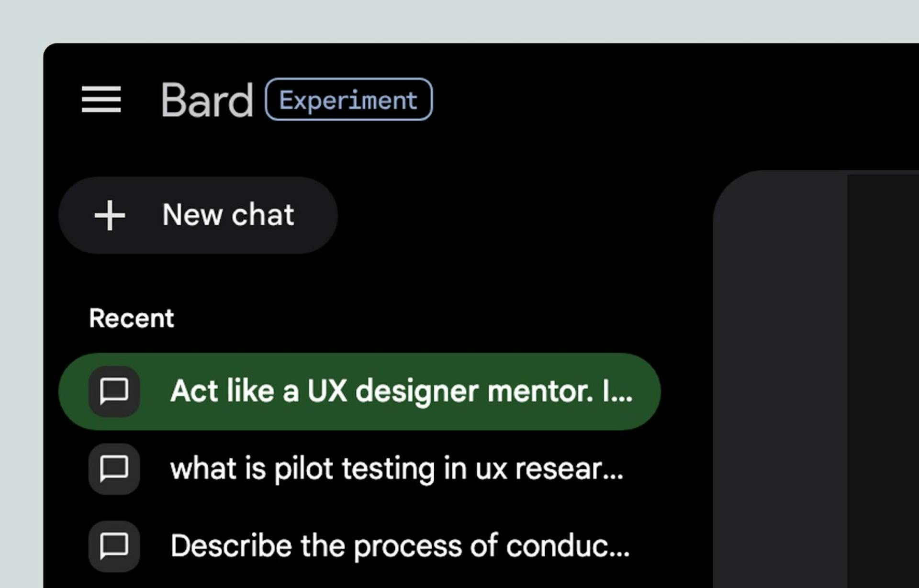Viewport: 919px width, 588px height.
Task: Open "Act like a UX designer mentor" chat
Action: 401,391
